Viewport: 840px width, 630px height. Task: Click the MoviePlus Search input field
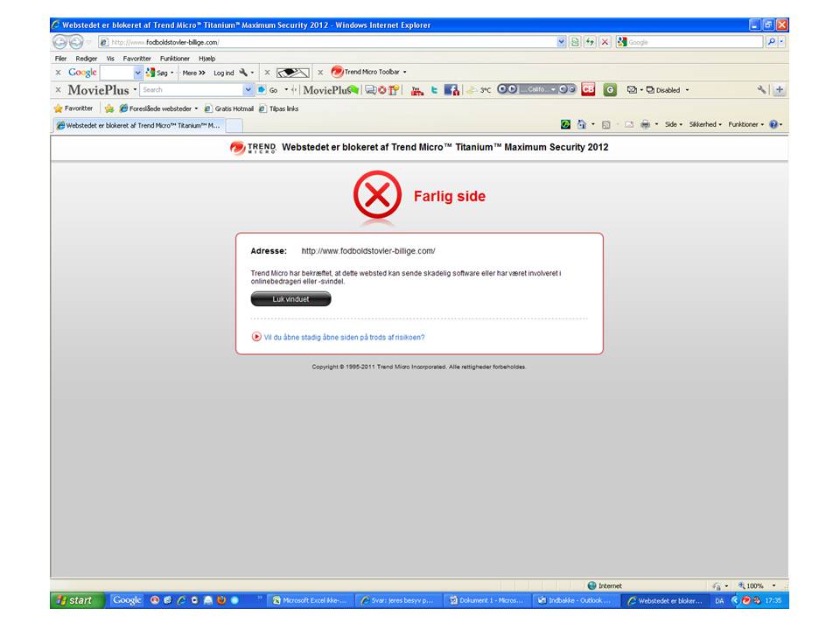(192, 90)
